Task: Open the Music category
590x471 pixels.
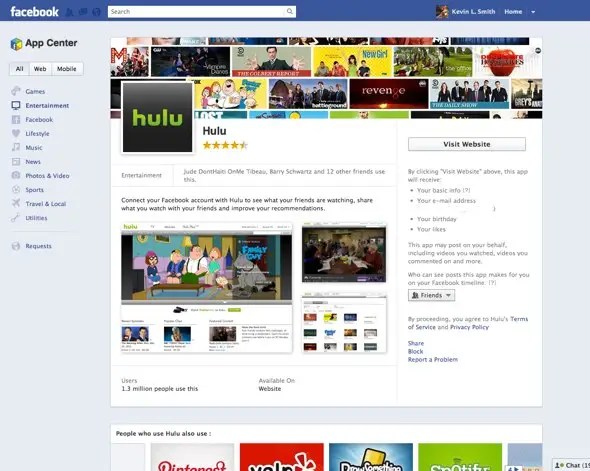Action: (x=34, y=148)
